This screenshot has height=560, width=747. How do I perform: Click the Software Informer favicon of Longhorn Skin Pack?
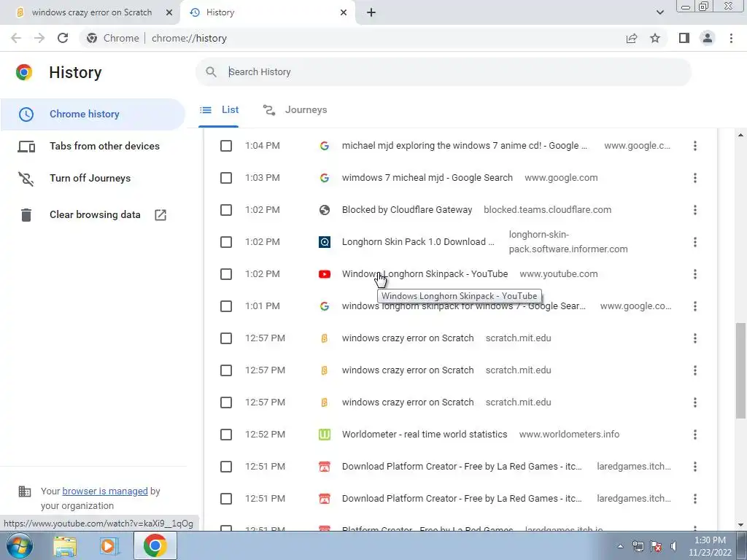325,242
